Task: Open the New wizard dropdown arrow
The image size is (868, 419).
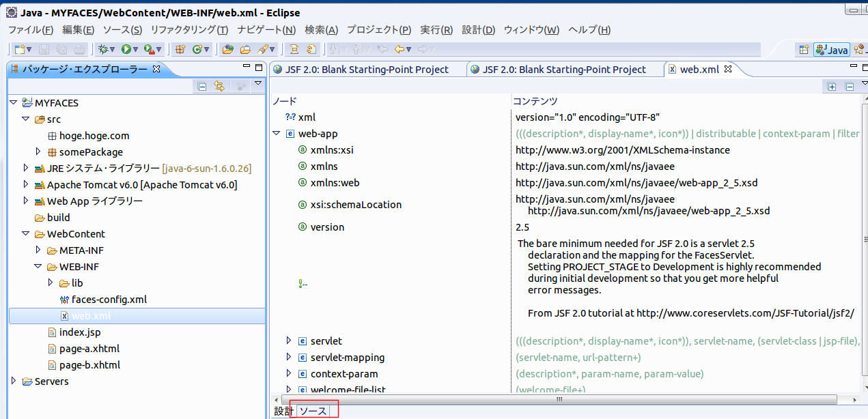Action: (29, 49)
